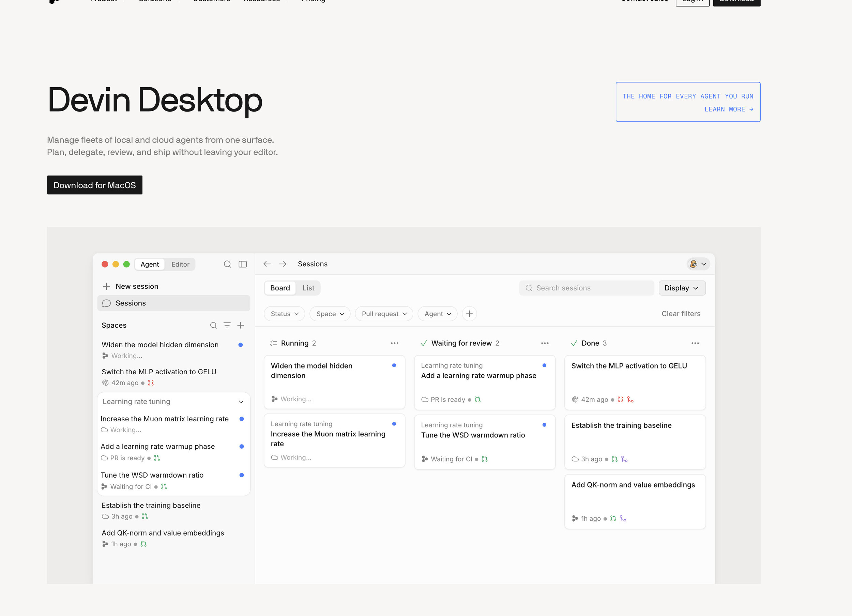Select sidebar item Tune the WSD warmdown ratio
The height and width of the screenshot is (616, 852).
coord(173,481)
